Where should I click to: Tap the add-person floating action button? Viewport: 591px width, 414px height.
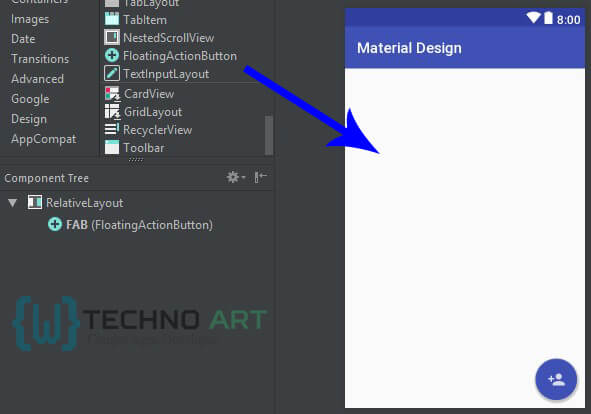click(x=556, y=379)
